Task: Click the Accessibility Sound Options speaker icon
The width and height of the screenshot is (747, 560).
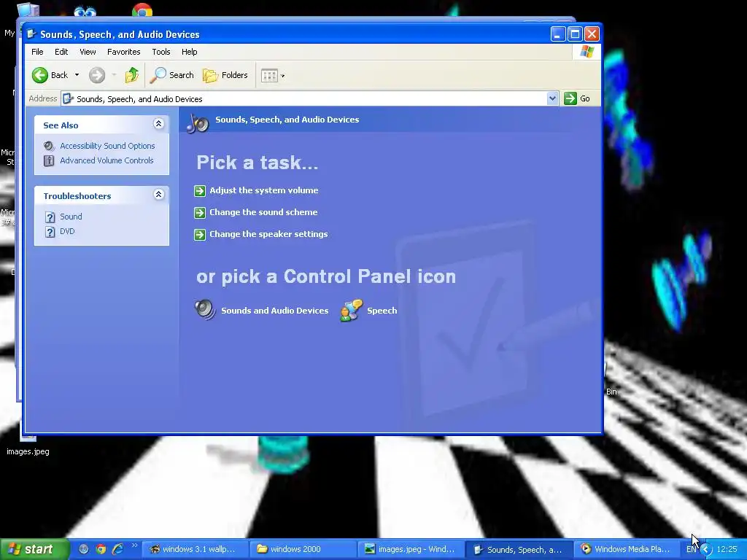Action: click(49, 146)
